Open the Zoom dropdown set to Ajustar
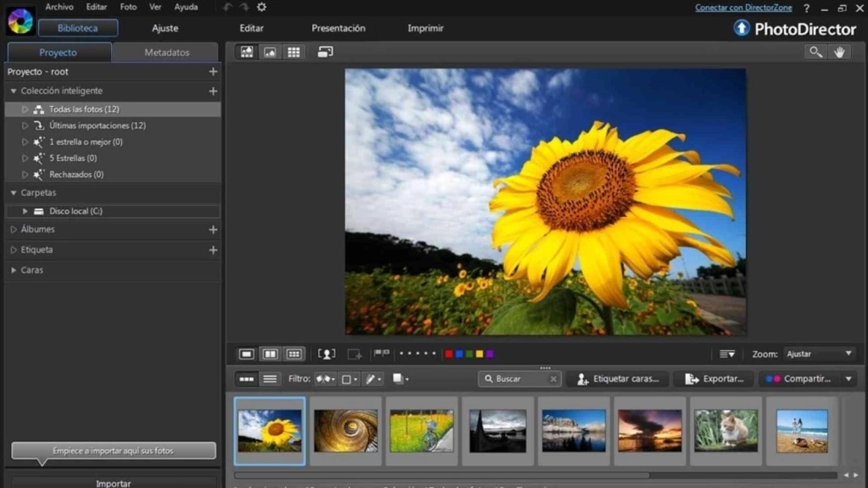 816,353
